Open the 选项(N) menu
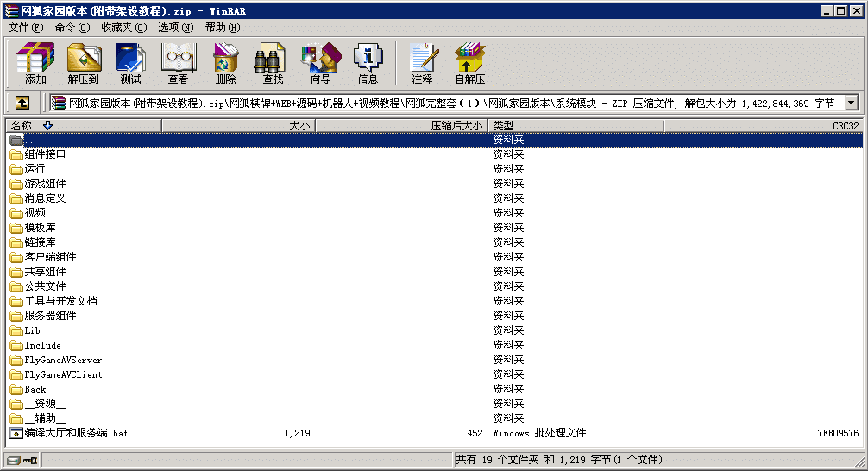Screen dimensions: 868x471 coord(175,27)
